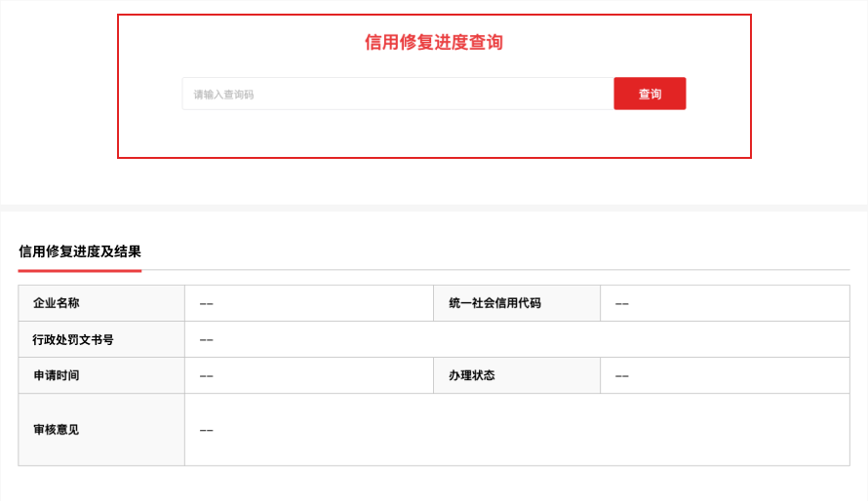The height and width of the screenshot is (501, 868).
Task: Click the 办理状态 label cell
Action: point(517,375)
